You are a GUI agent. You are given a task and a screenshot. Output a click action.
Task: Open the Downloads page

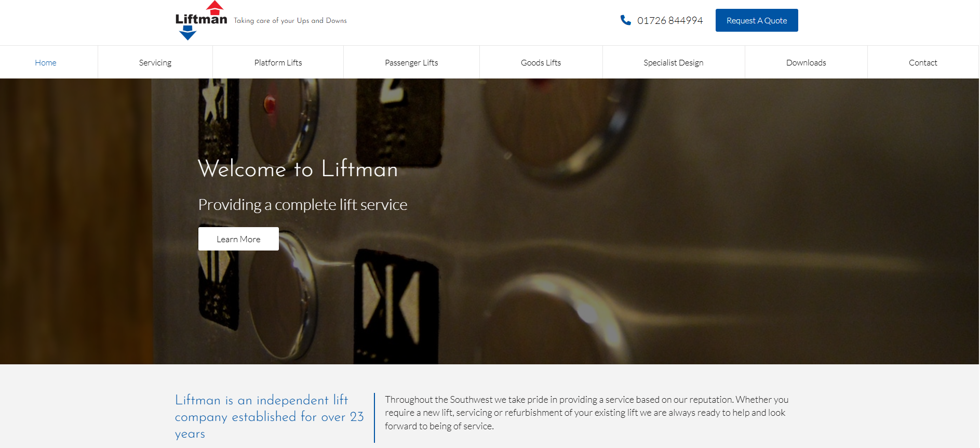point(806,62)
